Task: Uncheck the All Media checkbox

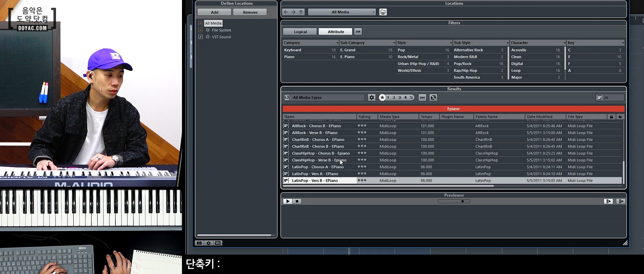Action: (200, 23)
